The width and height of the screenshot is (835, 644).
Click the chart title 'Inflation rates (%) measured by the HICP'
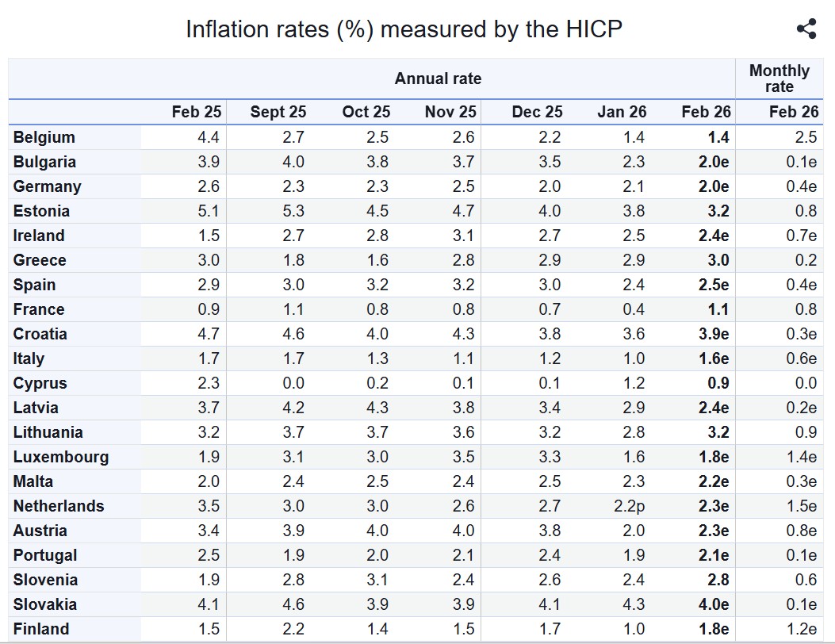[x=404, y=29]
